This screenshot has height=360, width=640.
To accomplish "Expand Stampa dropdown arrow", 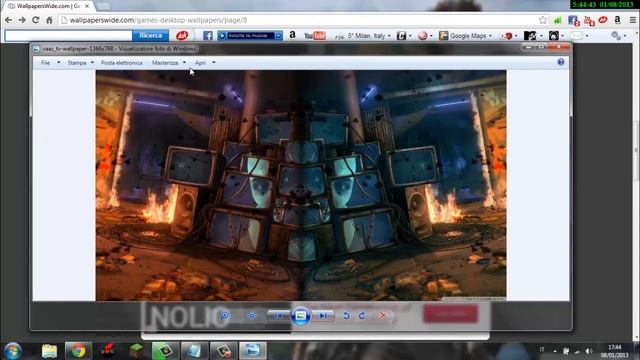I will point(92,62).
